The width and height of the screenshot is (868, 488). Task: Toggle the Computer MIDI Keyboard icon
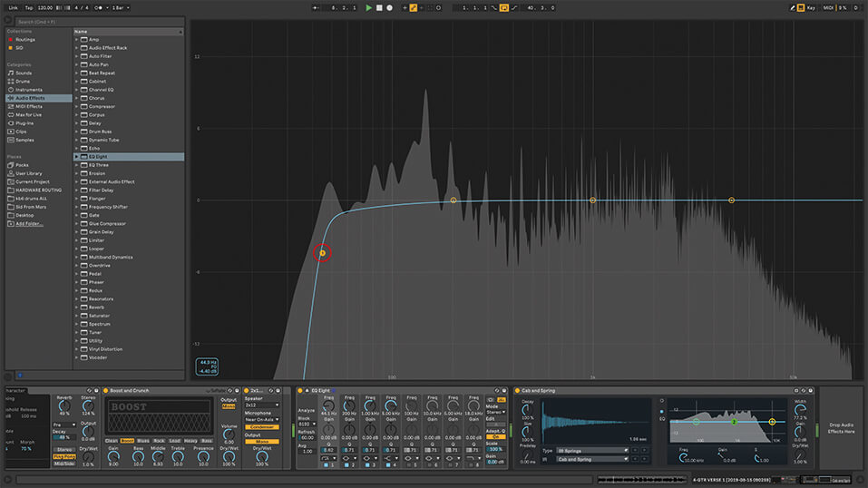[x=801, y=8]
